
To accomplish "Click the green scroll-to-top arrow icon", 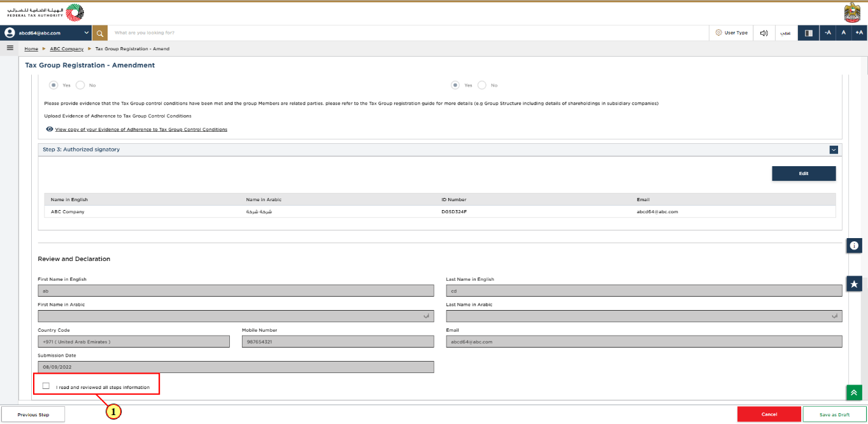I will (854, 393).
